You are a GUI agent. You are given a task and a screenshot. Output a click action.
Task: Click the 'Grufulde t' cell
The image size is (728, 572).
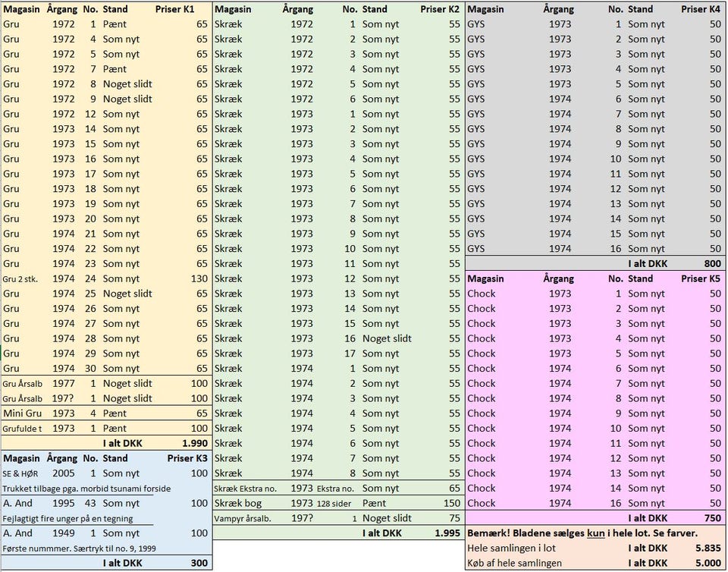pyautogui.click(x=22, y=429)
